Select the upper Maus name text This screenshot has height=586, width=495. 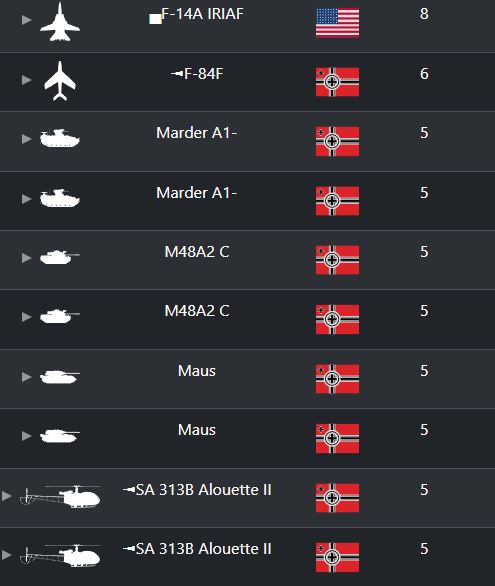coord(197,371)
